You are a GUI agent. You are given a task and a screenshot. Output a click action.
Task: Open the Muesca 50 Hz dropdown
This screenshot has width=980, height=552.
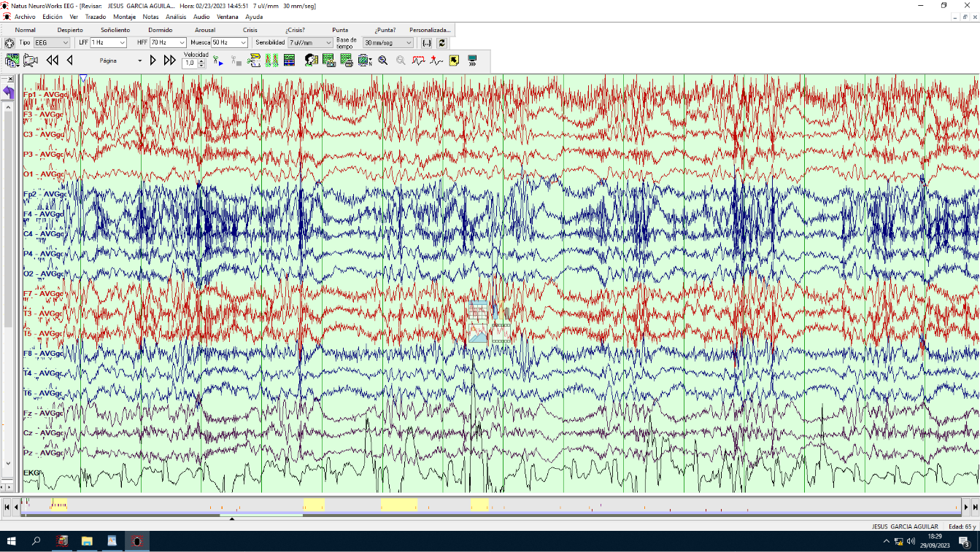coord(229,43)
